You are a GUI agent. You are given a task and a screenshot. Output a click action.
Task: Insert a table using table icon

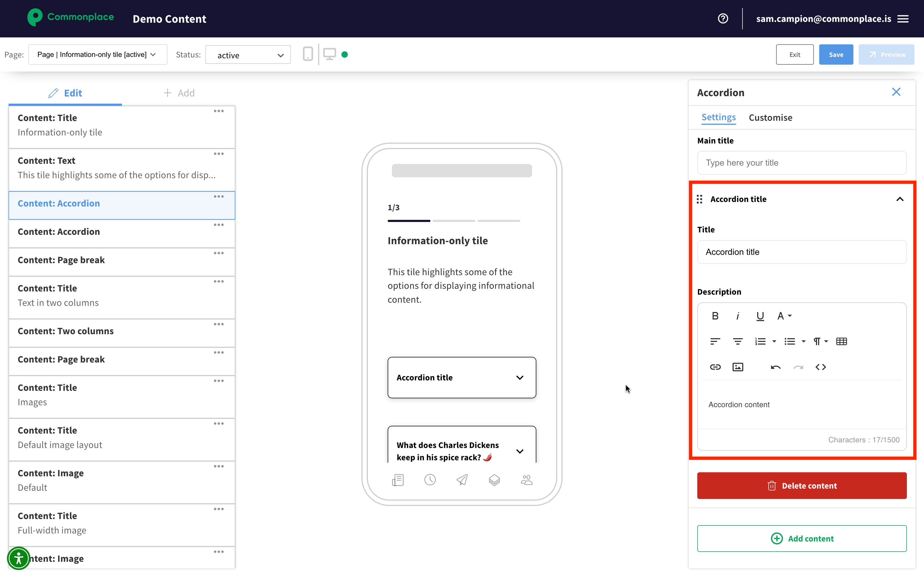(842, 342)
